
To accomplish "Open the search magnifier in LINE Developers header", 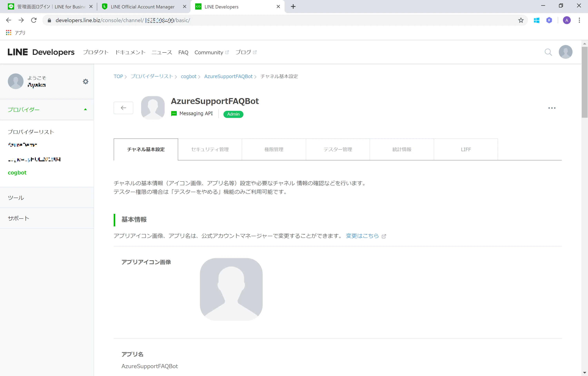I will click(548, 52).
